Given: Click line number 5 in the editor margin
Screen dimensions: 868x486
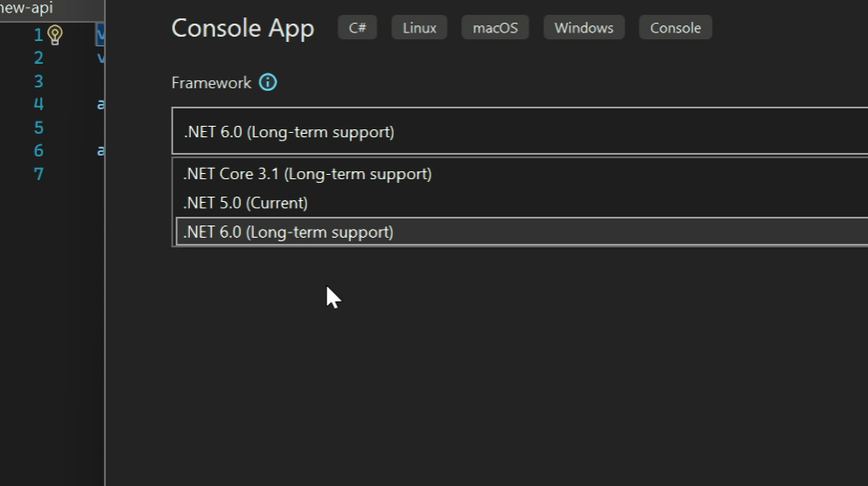Looking at the screenshot, I should tap(38, 128).
